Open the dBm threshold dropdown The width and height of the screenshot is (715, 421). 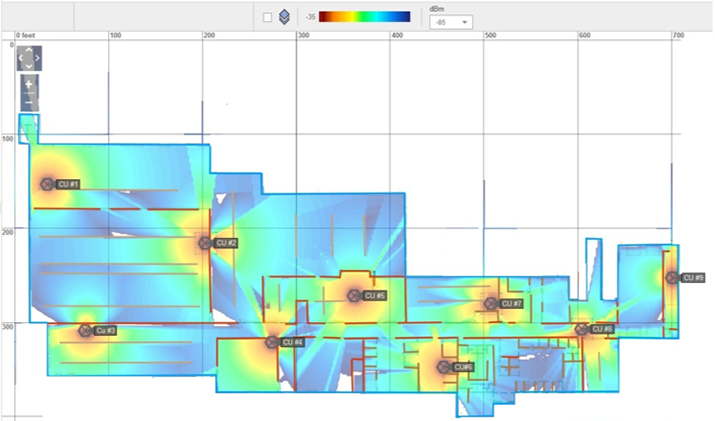(x=450, y=22)
